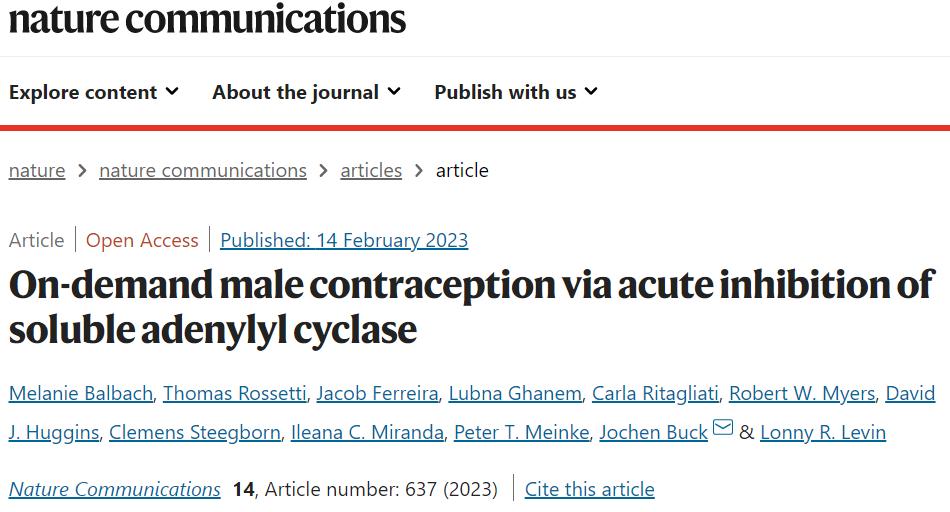Open author Jacob Ferreira's profile
Viewport: 950px width, 512px height.
point(377,393)
